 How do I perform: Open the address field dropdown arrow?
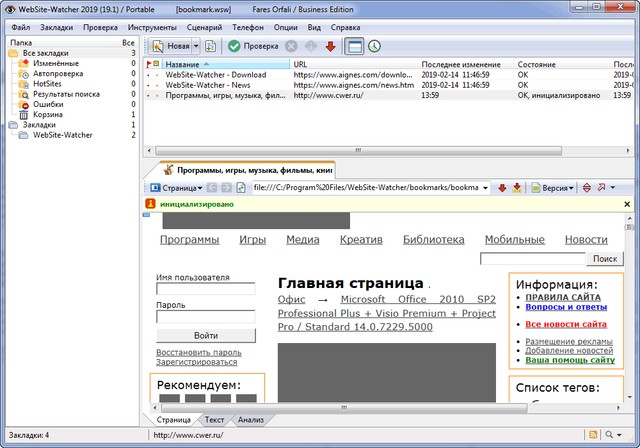485,187
